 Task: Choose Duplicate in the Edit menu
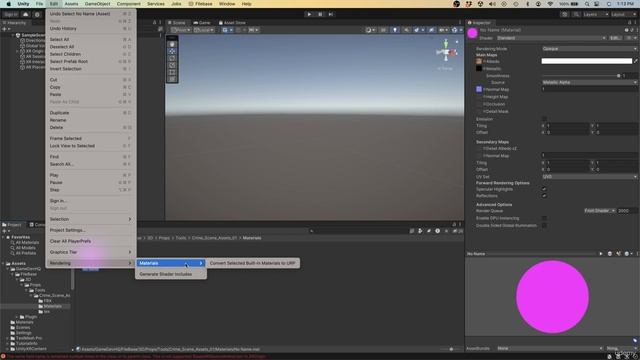point(91,113)
